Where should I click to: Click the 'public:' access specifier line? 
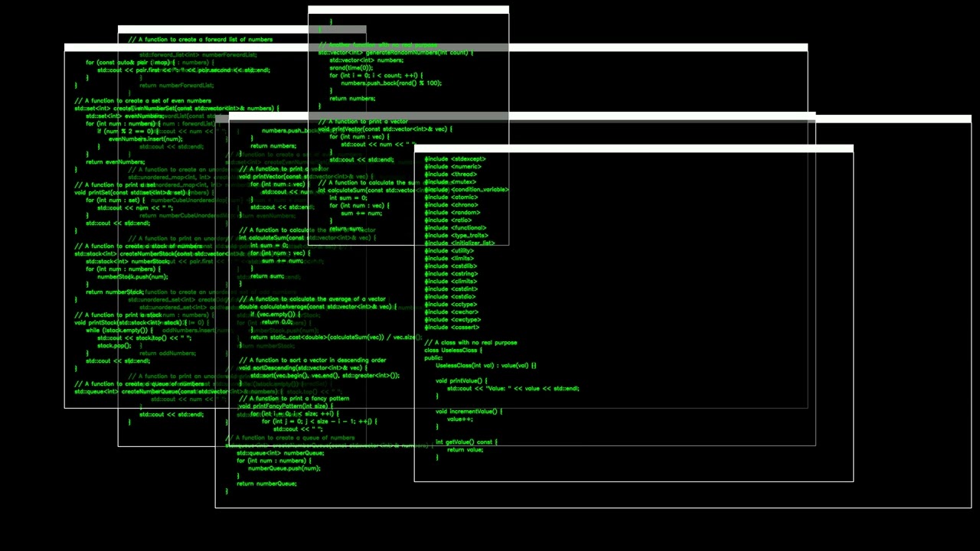click(433, 358)
